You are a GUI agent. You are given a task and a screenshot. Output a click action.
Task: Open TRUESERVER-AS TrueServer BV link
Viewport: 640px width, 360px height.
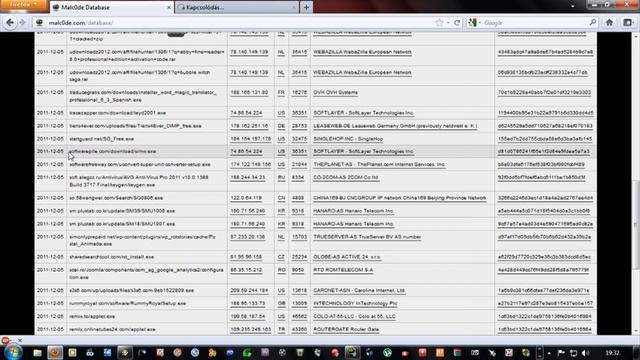point(367,237)
